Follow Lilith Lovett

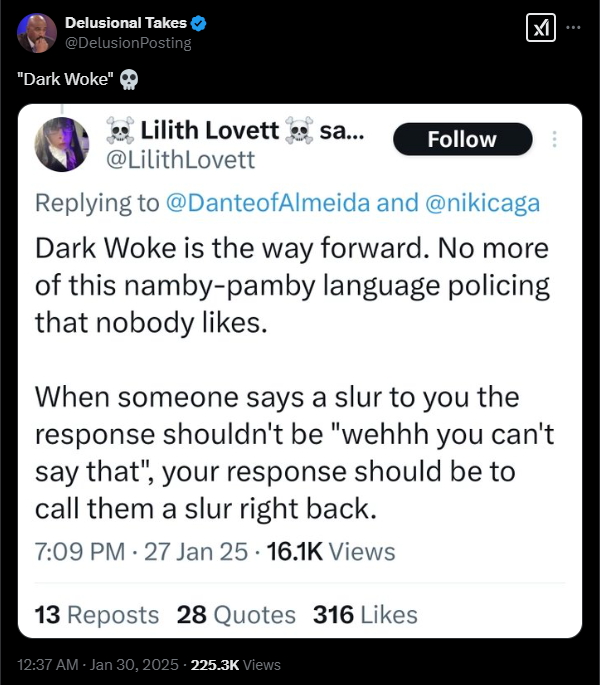[462, 140]
